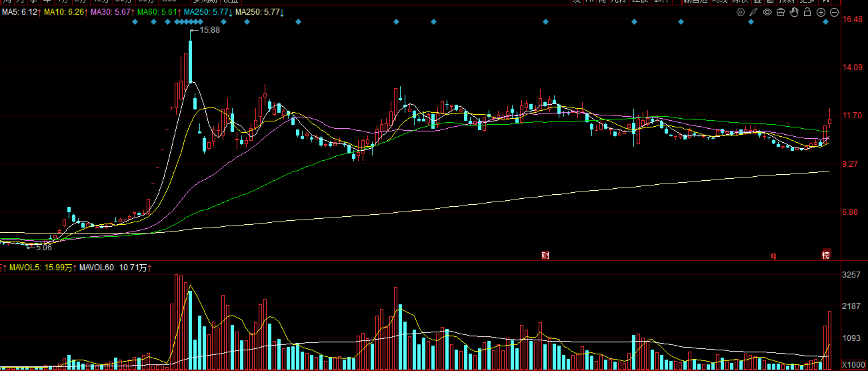Image resolution: width=868 pixels, height=371 pixels.
Task: Open chart settings gear icon
Action: [x=741, y=12]
